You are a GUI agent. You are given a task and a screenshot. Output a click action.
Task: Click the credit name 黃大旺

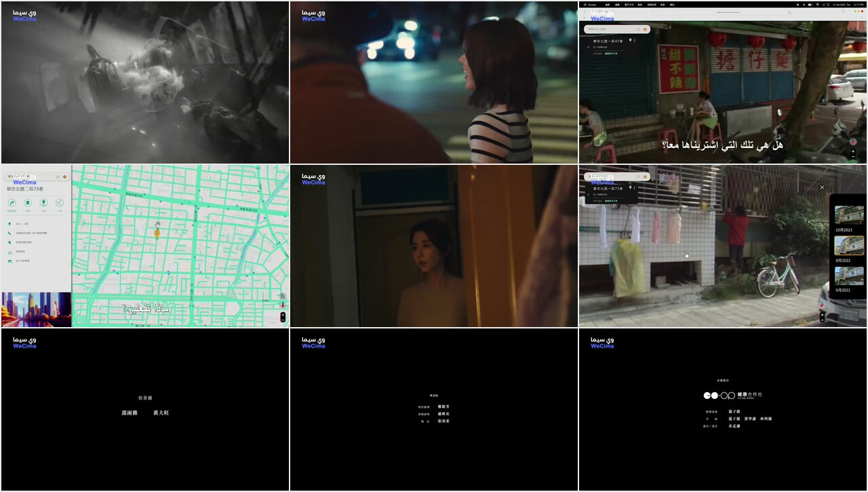point(161,413)
